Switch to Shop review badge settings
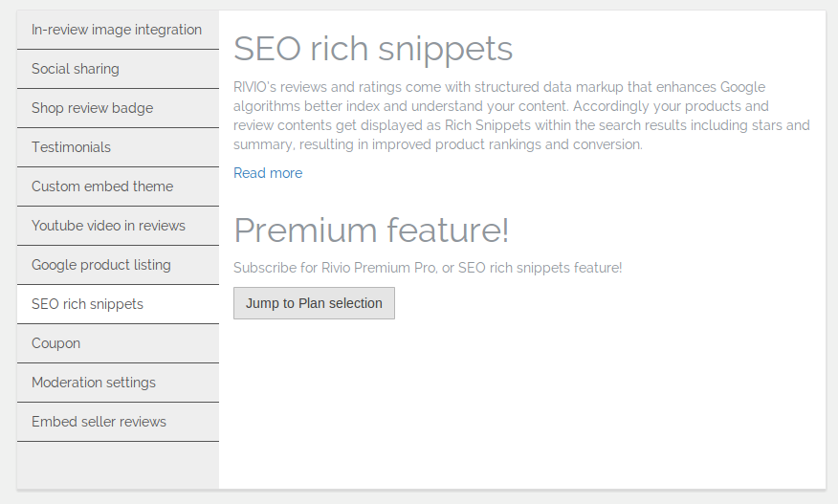 click(x=118, y=108)
